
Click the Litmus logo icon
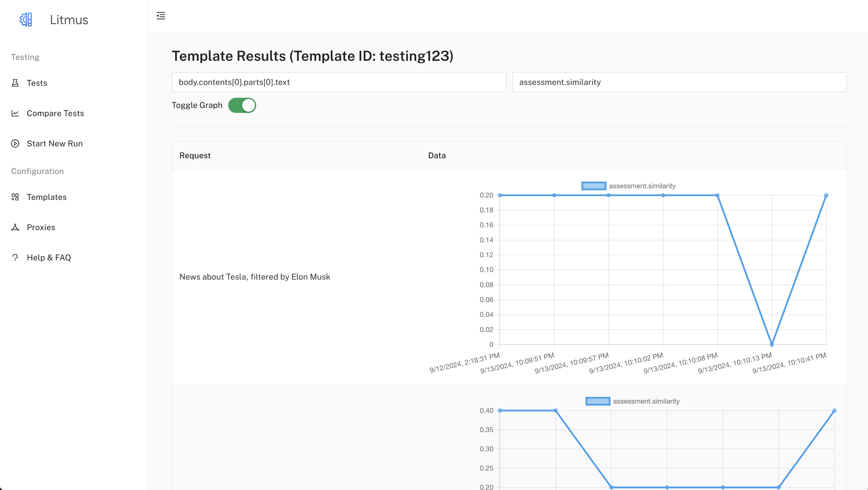point(26,19)
